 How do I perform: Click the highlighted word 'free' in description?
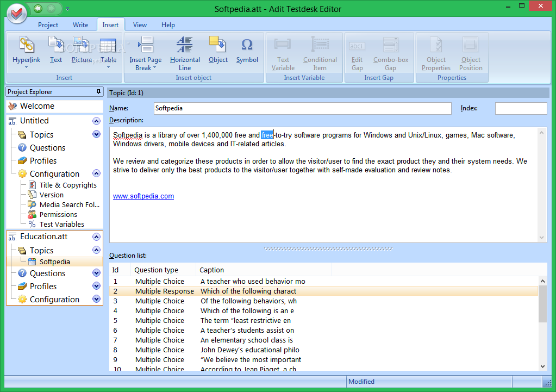267,135
